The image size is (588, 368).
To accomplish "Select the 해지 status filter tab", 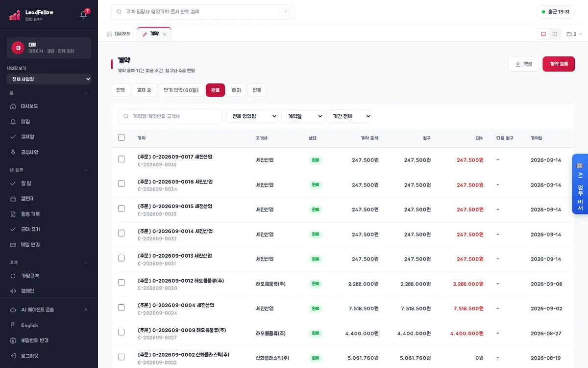I will point(237,90).
